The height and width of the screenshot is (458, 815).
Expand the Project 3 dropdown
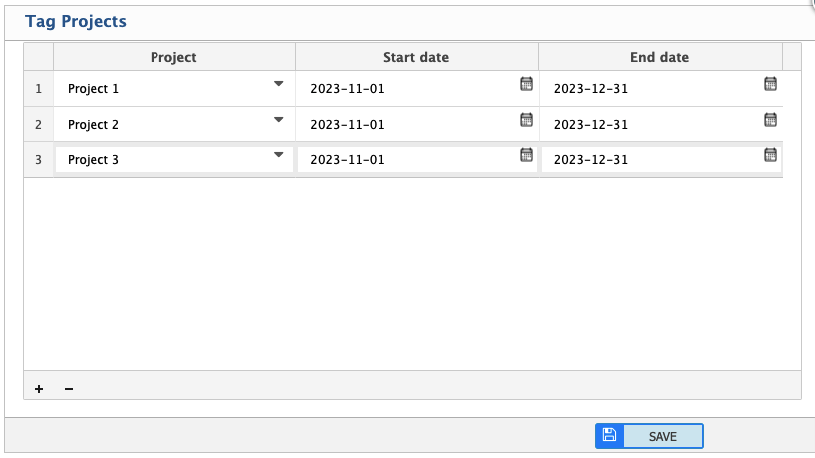coord(279,155)
